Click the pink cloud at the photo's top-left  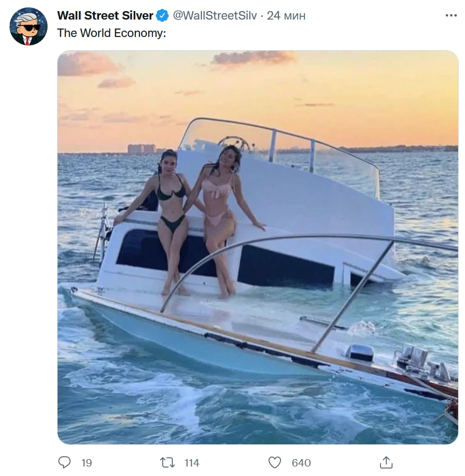(87, 64)
